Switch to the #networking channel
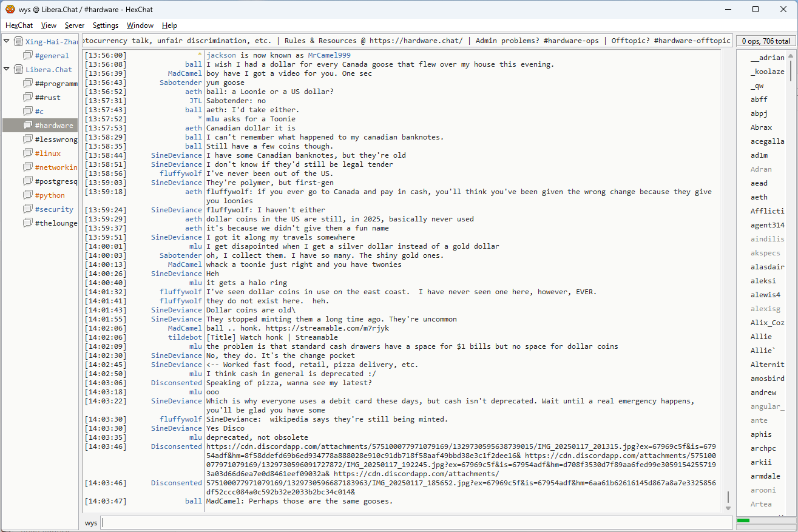The image size is (798, 532). 56,167
